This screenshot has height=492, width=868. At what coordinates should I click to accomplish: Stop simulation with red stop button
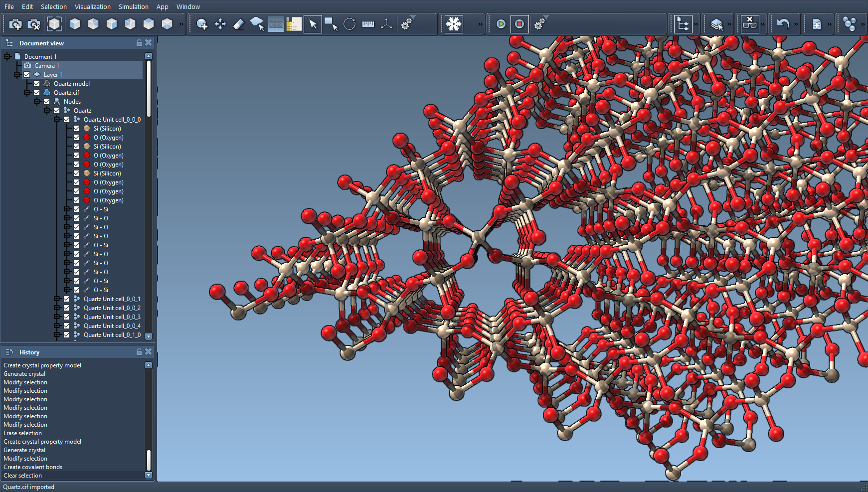[x=520, y=24]
